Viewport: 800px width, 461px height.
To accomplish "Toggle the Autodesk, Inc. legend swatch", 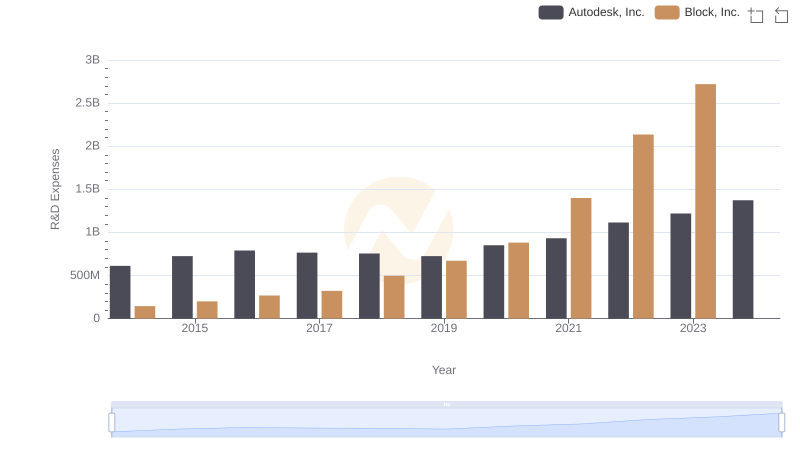I will 551,13.
